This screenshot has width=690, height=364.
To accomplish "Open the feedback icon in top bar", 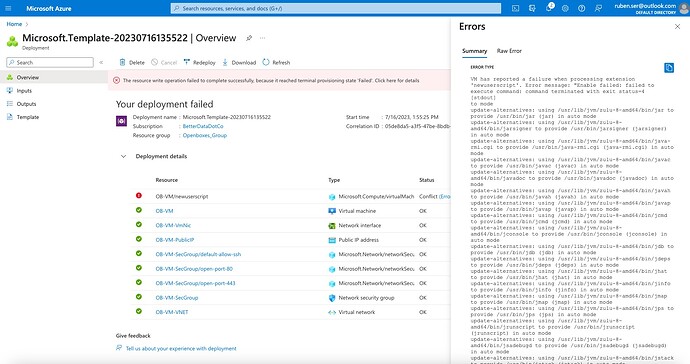I will click(598, 8).
